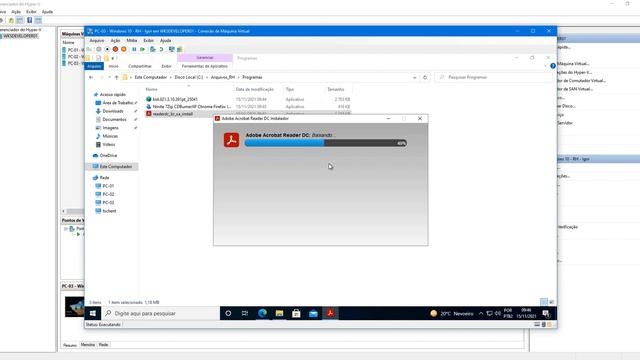This screenshot has width=640, height=360.
Task: Click the Enhanced Session monitor icon in VM toolbar
Action: 171,49
